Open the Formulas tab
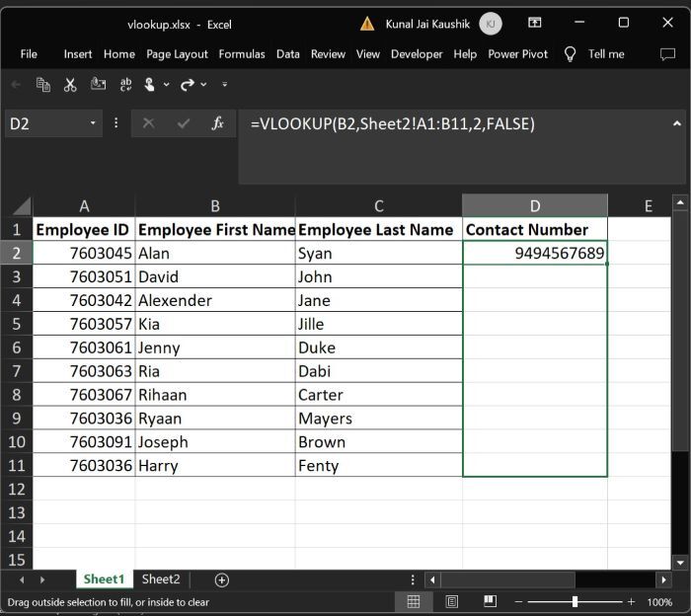This screenshot has width=691, height=616. pos(242,54)
